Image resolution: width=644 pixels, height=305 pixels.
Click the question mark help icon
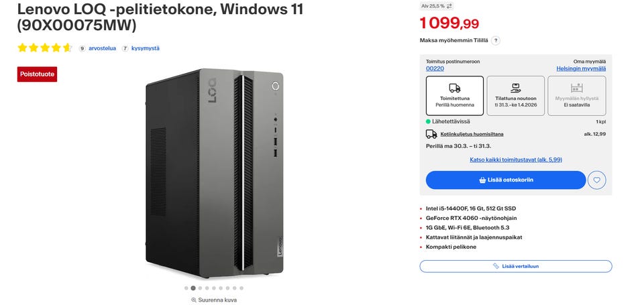[x=496, y=40]
